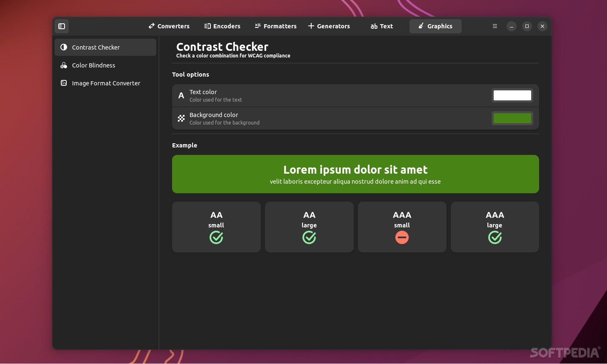Click the AAA large passing checkmark
The height and width of the screenshot is (364, 607).
tap(495, 237)
